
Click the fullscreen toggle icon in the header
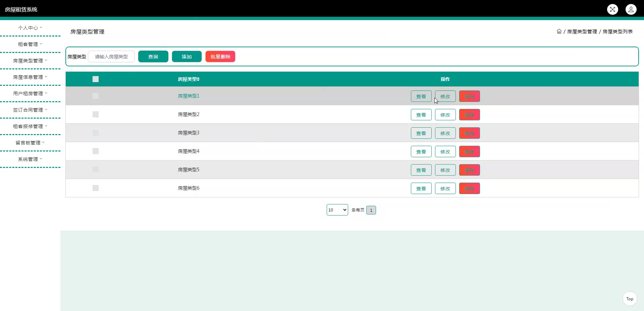click(612, 9)
